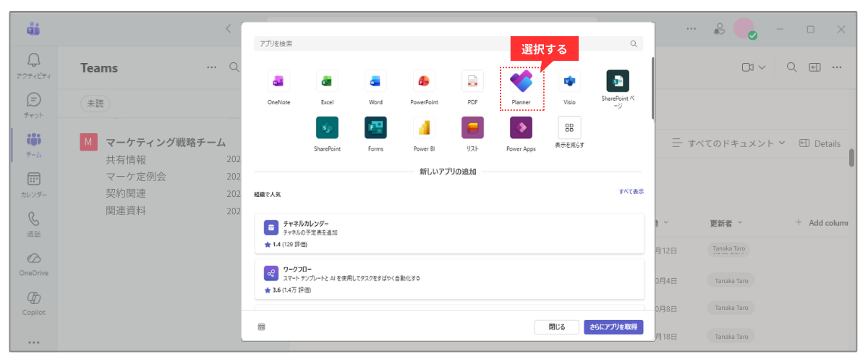Open channel header more options ellipsis
Image resolution: width=868 pixels, height=362 pixels.
coord(836,67)
